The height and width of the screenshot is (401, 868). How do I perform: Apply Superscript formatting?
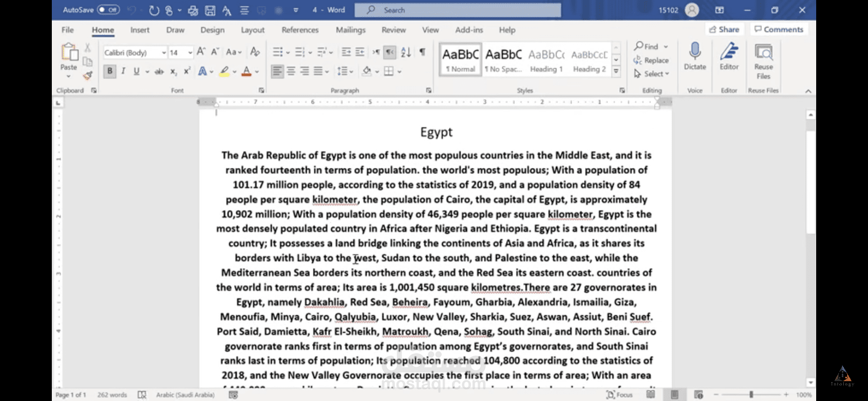pyautogui.click(x=187, y=71)
